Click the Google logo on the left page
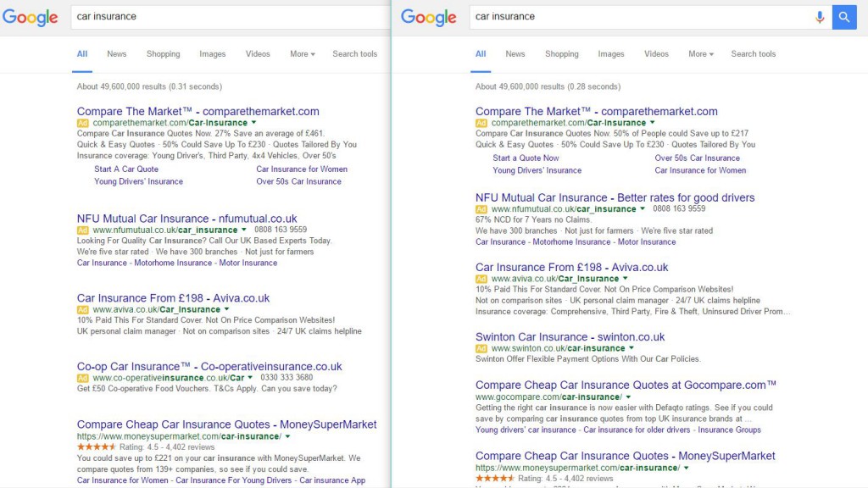The height and width of the screenshot is (488, 868). (x=30, y=18)
